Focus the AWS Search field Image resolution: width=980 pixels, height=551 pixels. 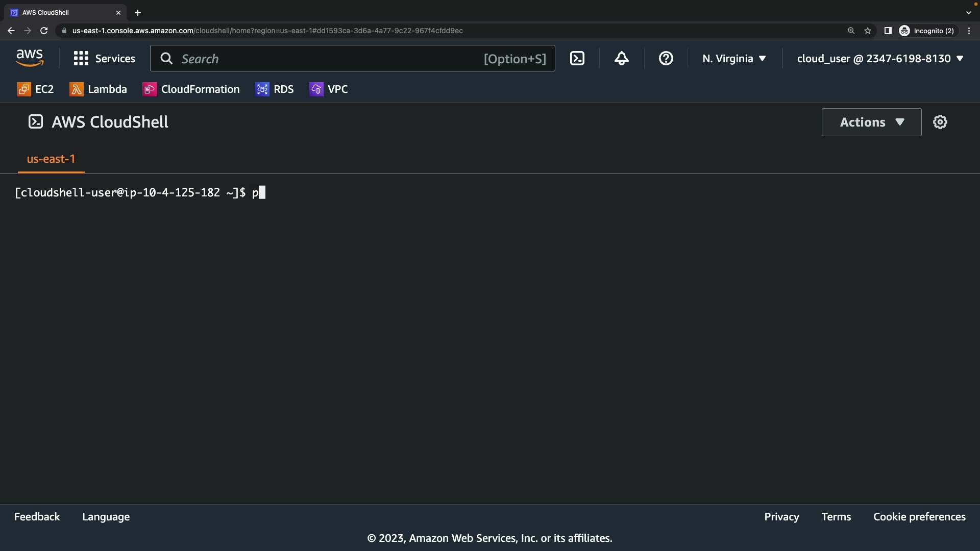tap(327, 59)
